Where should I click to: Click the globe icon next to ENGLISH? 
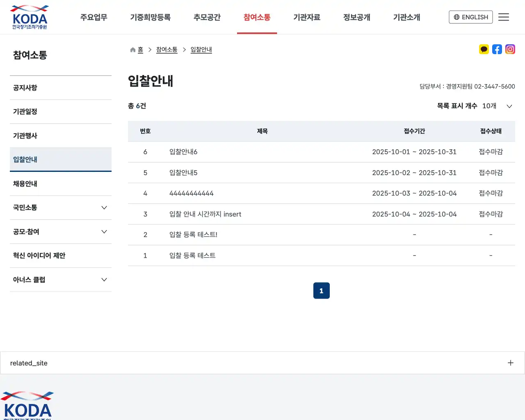point(457,17)
